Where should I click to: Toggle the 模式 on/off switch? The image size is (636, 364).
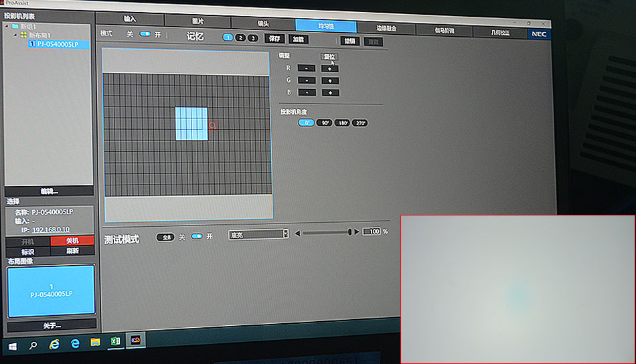[145, 34]
